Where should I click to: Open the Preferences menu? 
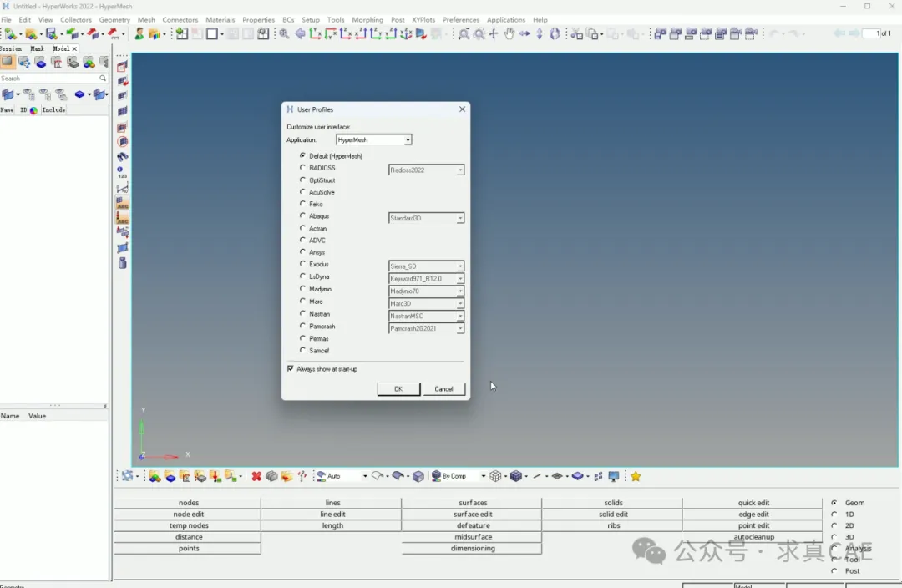(461, 19)
